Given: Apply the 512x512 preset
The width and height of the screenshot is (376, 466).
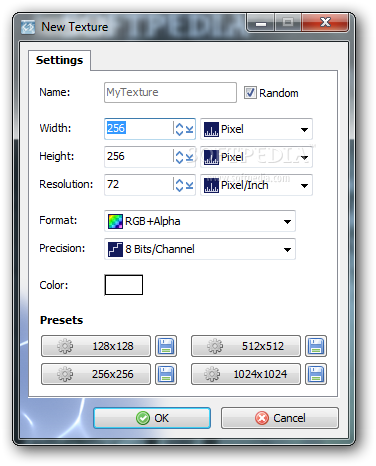Looking at the screenshot, I should (246, 346).
